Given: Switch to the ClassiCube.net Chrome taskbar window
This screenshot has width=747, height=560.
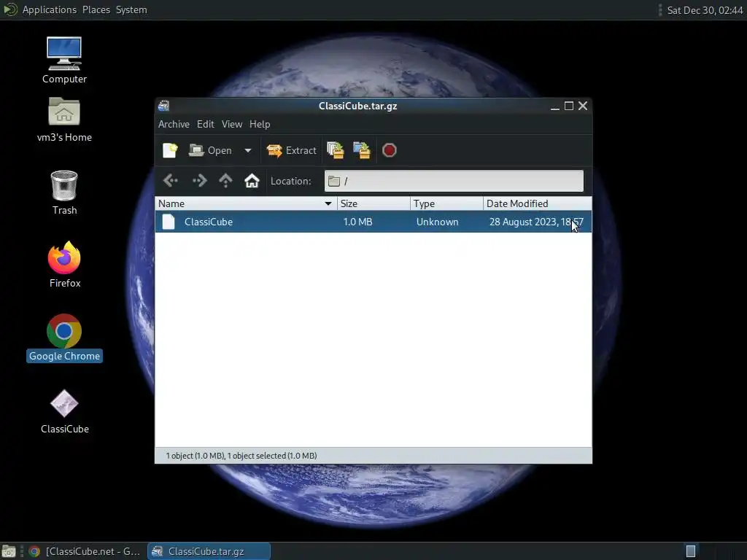Looking at the screenshot, I should tap(85, 551).
